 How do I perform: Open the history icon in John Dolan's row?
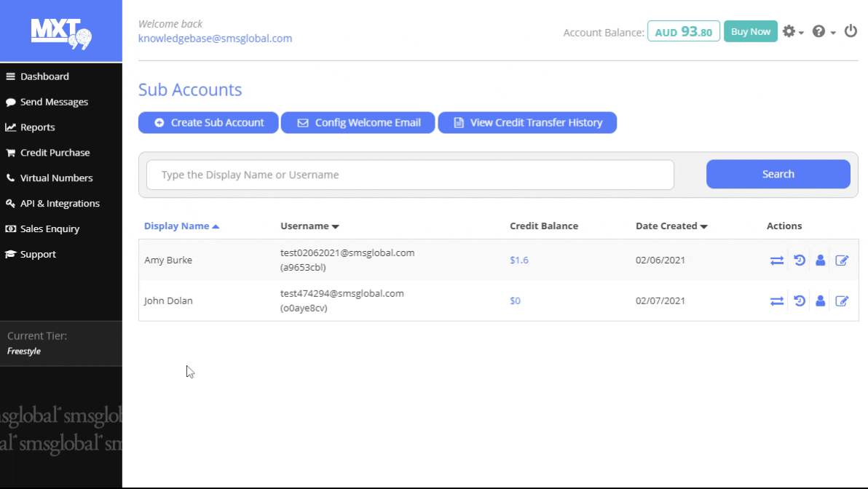(x=799, y=301)
